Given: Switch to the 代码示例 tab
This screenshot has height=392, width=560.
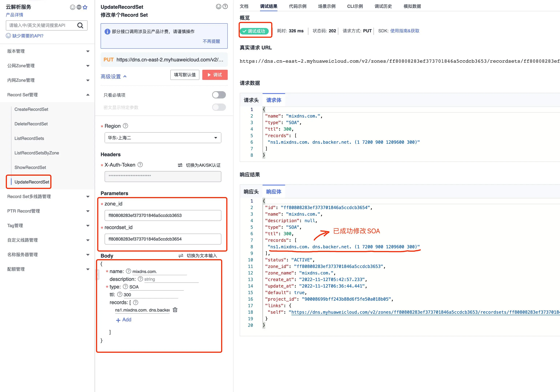Looking at the screenshot, I should 298,6.
